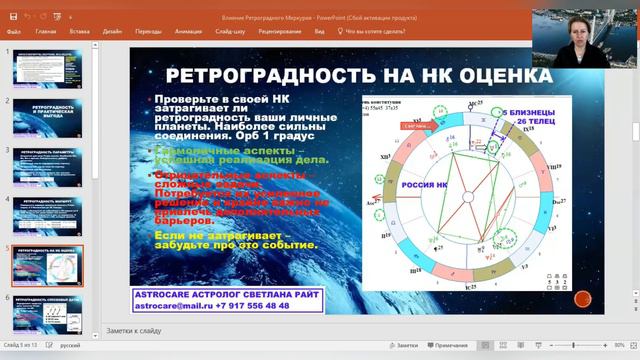Click the editor scroll-down arrow
The width and height of the screenshot is (640, 360).
pyautogui.click(x=636, y=293)
